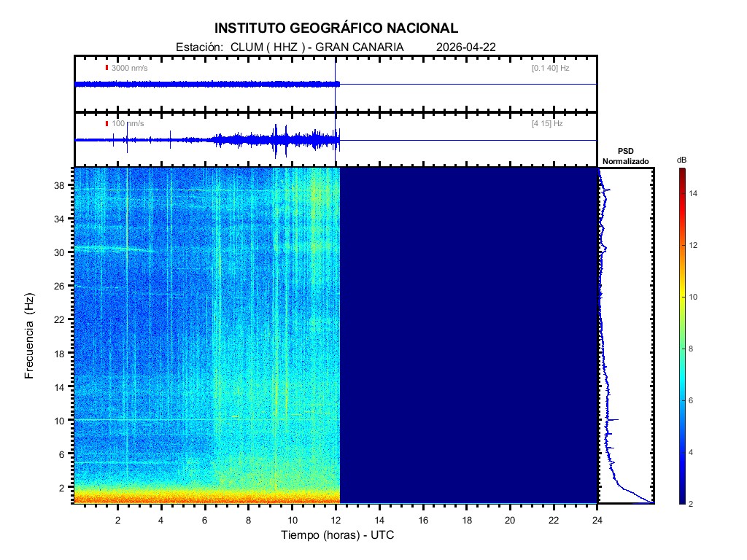Click the 24 hour tick on time axis

click(x=597, y=520)
